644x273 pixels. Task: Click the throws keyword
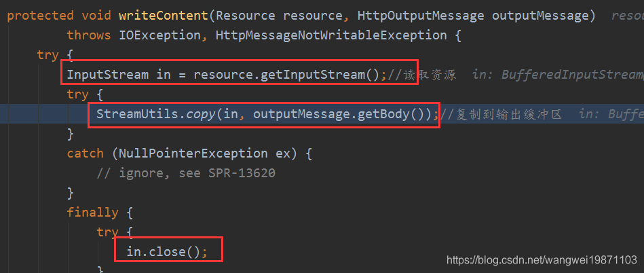pos(89,35)
